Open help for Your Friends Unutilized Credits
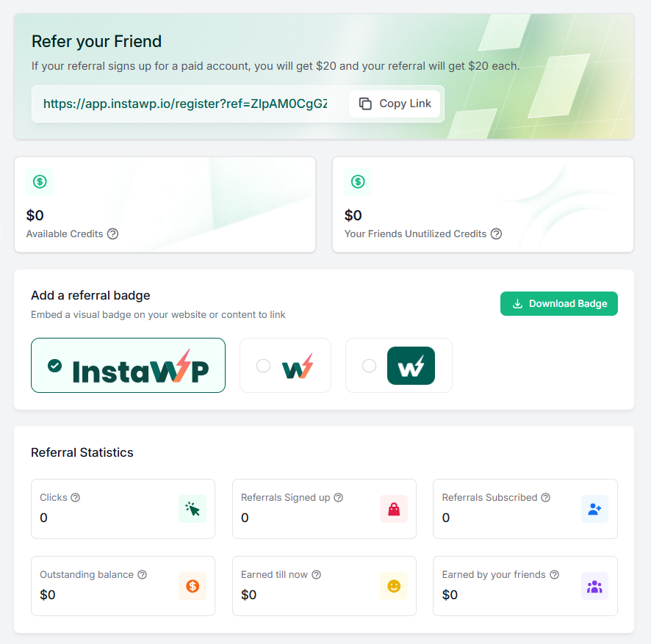 (x=496, y=234)
